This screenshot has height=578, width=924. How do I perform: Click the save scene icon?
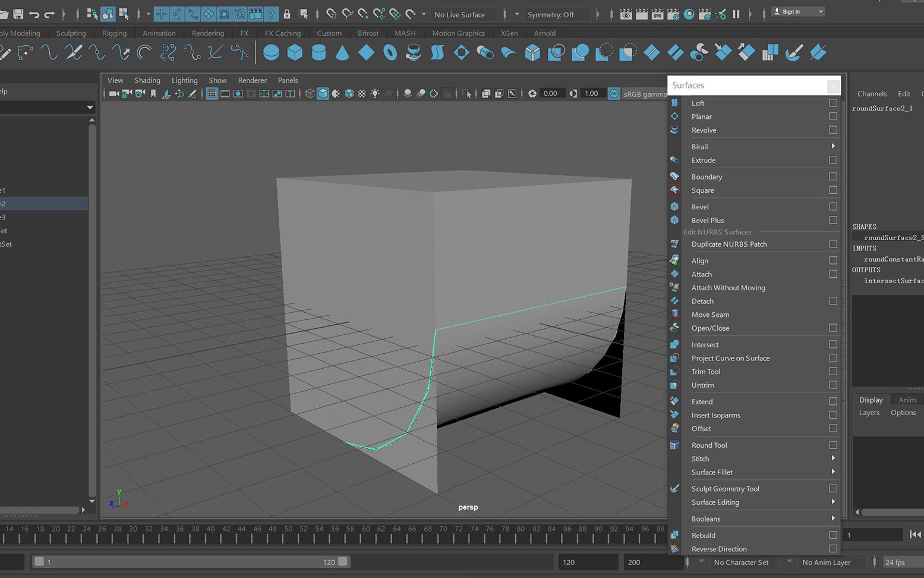pyautogui.click(x=18, y=14)
